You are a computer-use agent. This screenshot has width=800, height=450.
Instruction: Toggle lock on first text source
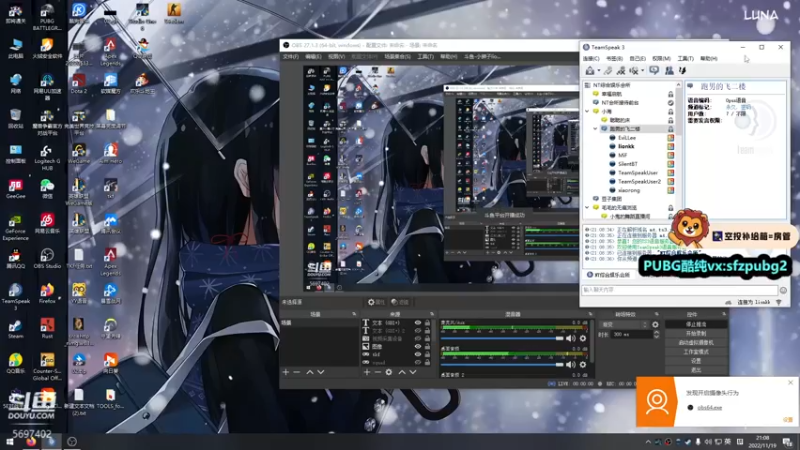(x=428, y=323)
